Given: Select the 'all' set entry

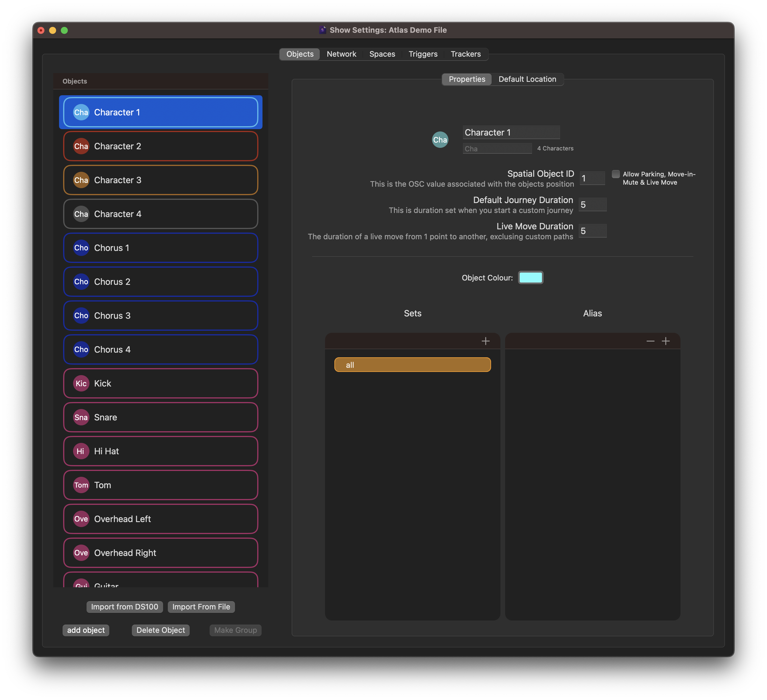Looking at the screenshot, I should pos(412,365).
